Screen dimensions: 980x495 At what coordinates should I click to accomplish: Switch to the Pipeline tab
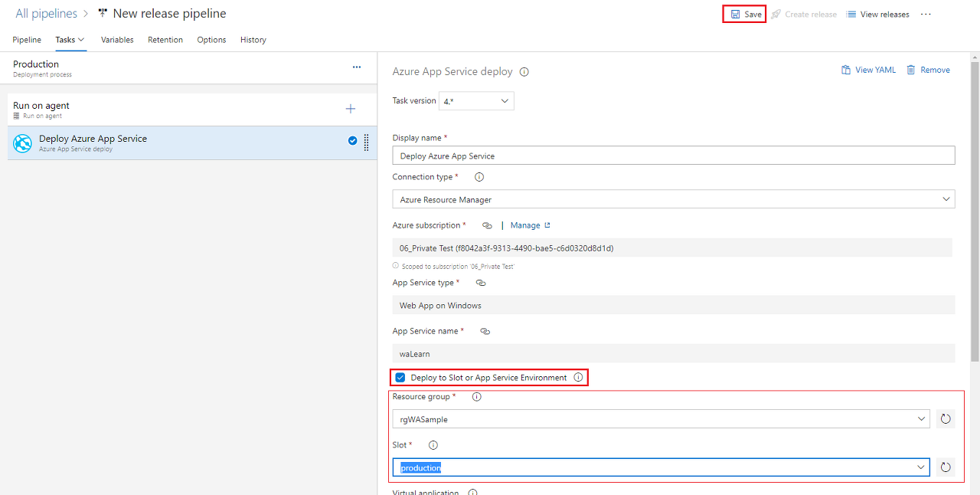pyautogui.click(x=27, y=40)
